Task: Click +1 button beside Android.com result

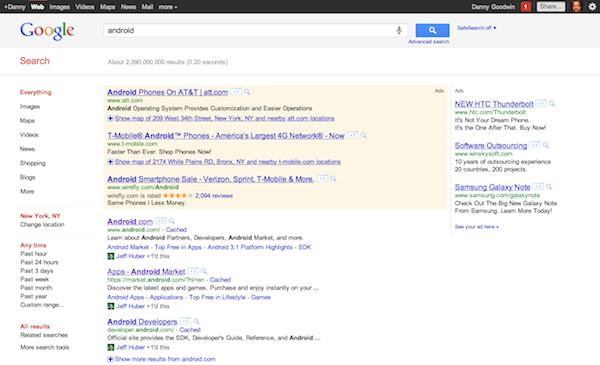Action: pyautogui.click(x=161, y=221)
